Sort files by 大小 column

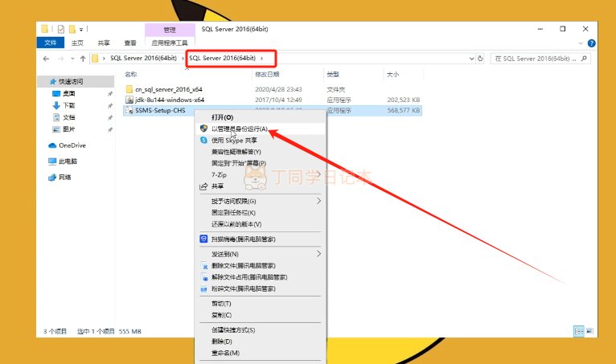pos(393,74)
